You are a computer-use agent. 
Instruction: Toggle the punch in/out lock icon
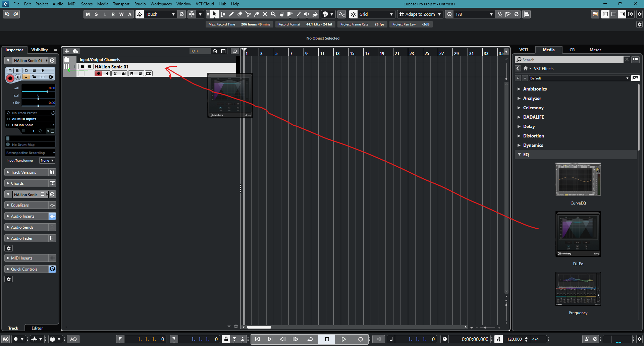pos(226,339)
